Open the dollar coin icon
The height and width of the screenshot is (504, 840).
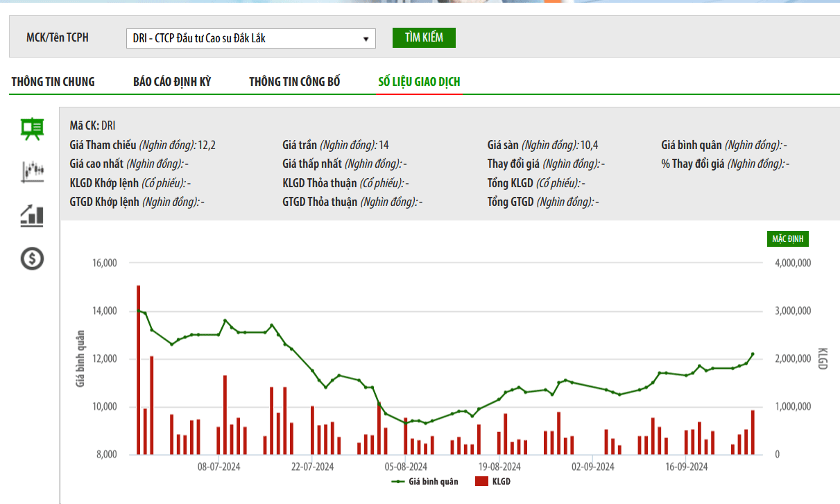pos(32,259)
